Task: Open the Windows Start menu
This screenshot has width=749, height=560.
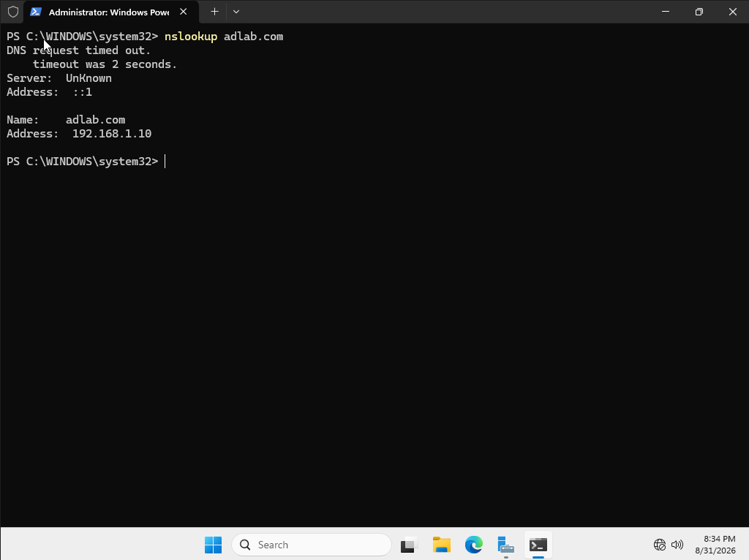Action: [x=213, y=545]
